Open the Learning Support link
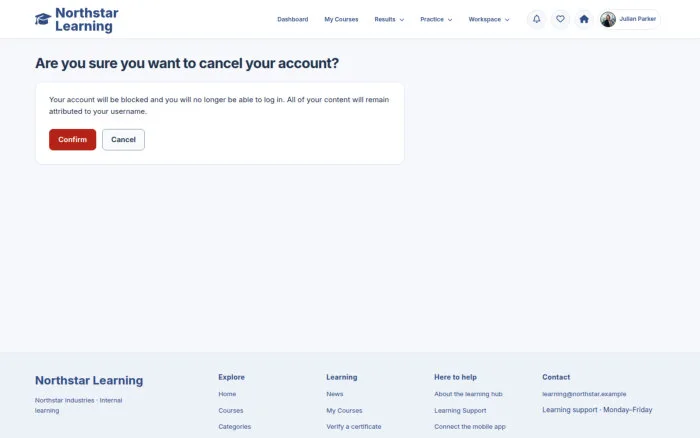Screen dimensions: 700x438 460,410
